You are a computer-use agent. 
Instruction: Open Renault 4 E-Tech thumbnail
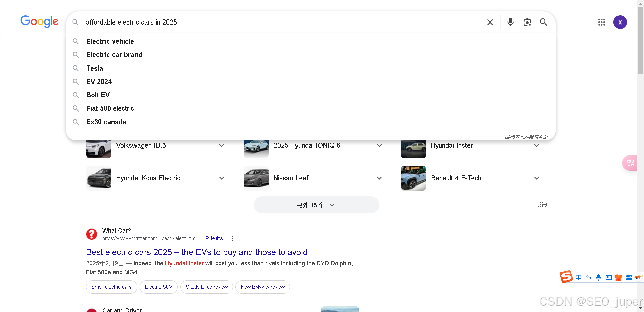tap(413, 178)
